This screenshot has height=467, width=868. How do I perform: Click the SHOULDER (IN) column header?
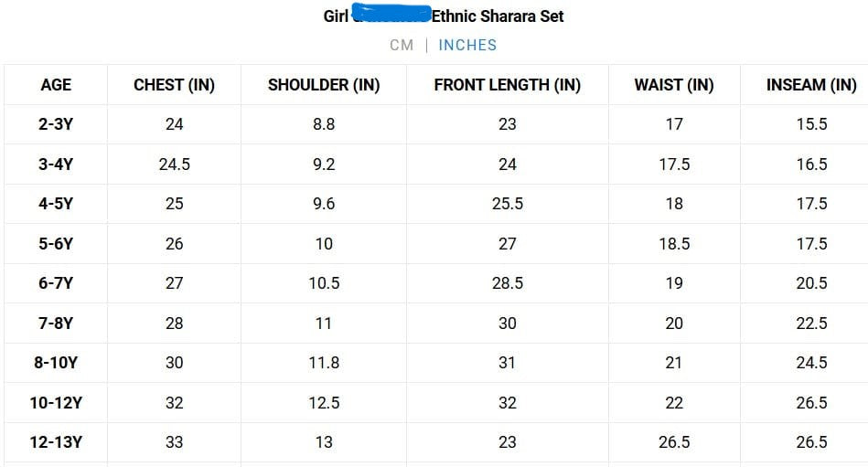click(324, 85)
